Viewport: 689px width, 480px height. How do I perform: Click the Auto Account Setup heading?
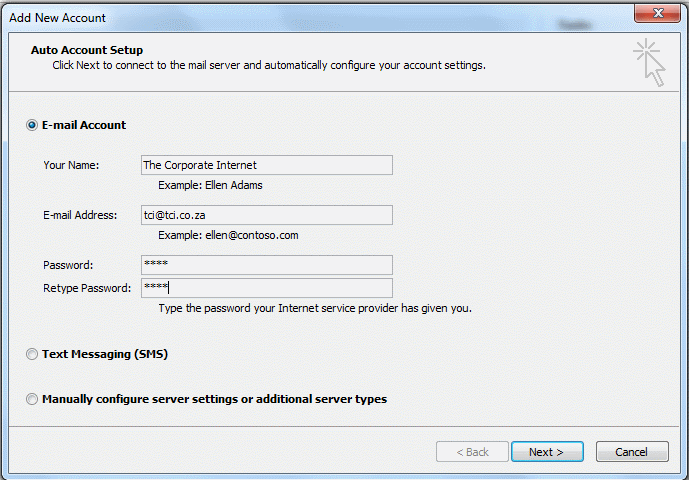coord(87,50)
